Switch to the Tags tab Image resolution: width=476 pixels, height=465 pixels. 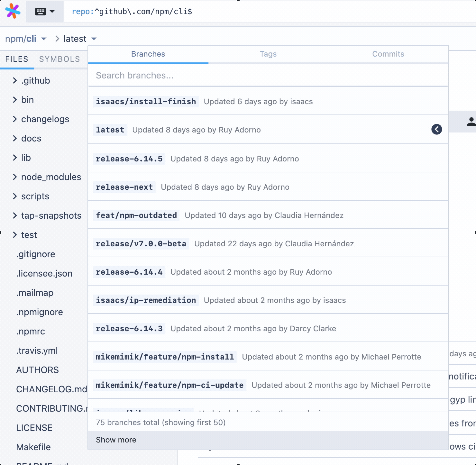pos(268,54)
